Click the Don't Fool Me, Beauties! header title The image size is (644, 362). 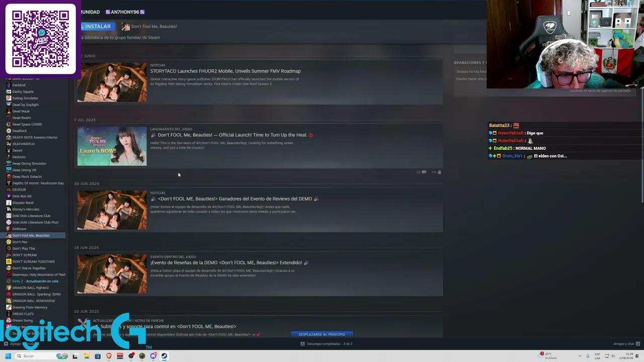point(154,26)
